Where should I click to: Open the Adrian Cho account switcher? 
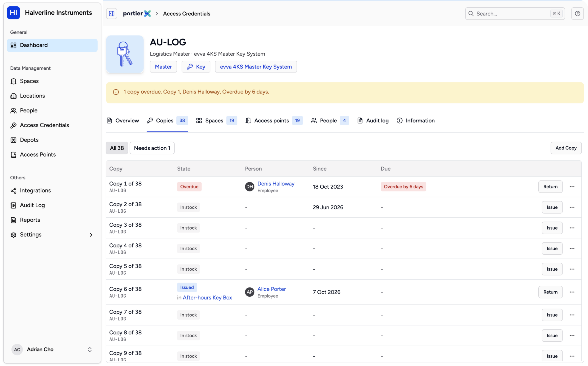52,349
